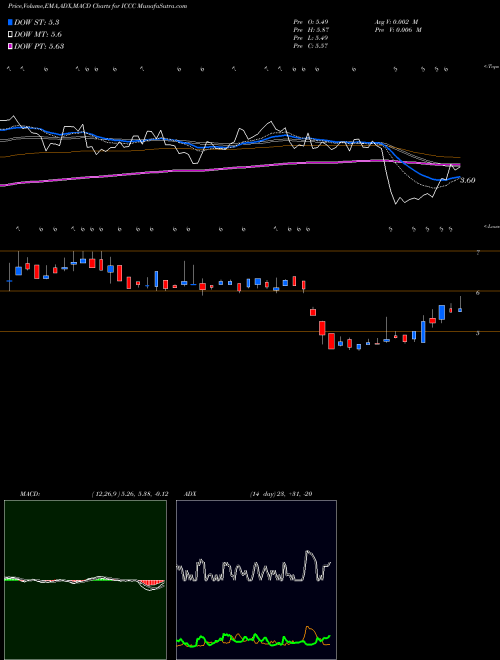Screen dimensions: 500x660
Task: Click the Pre V previous volume value
Action: [398, 30]
